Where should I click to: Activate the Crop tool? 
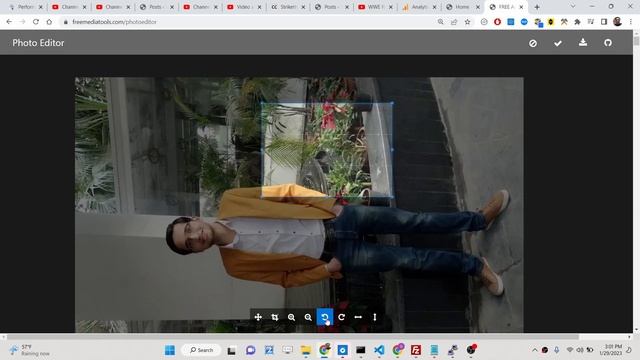275,317
